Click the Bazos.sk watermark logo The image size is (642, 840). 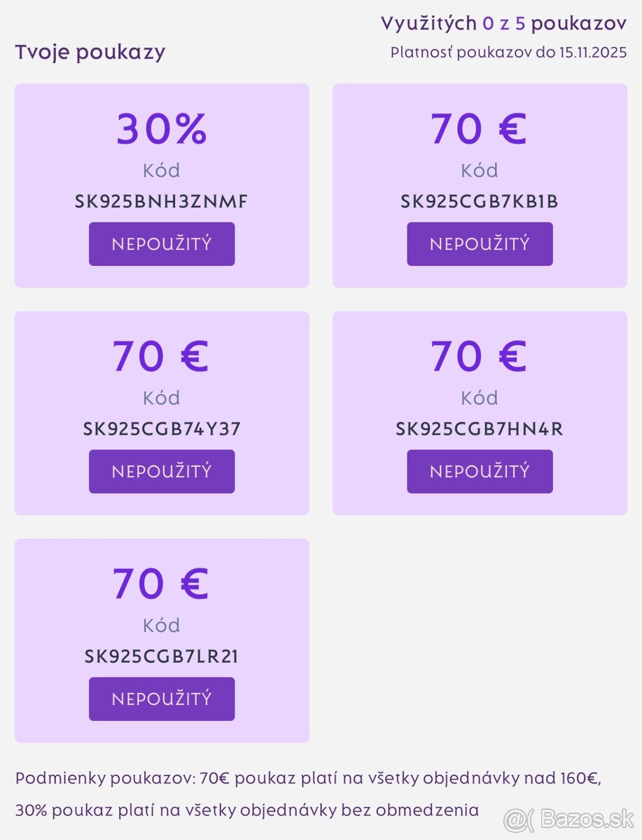click(x=569, y=818)
